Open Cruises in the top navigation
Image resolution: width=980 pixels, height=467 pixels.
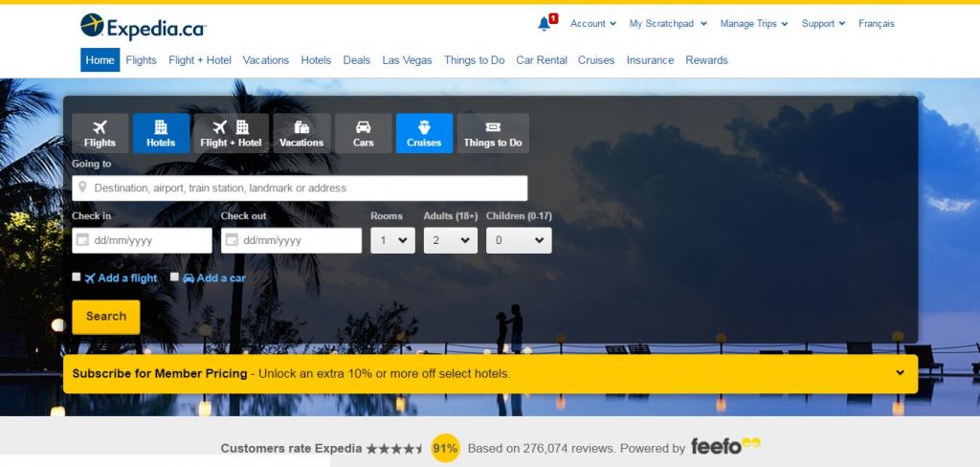tap(596, 60)
